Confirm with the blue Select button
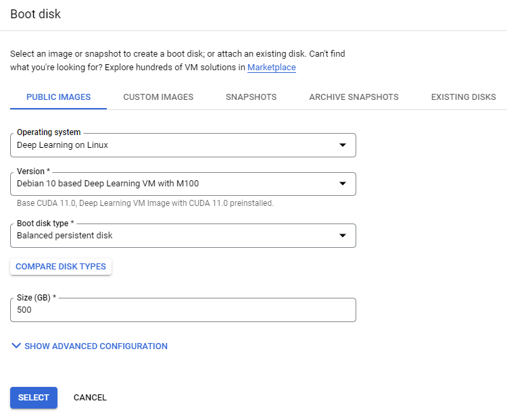 34,398
